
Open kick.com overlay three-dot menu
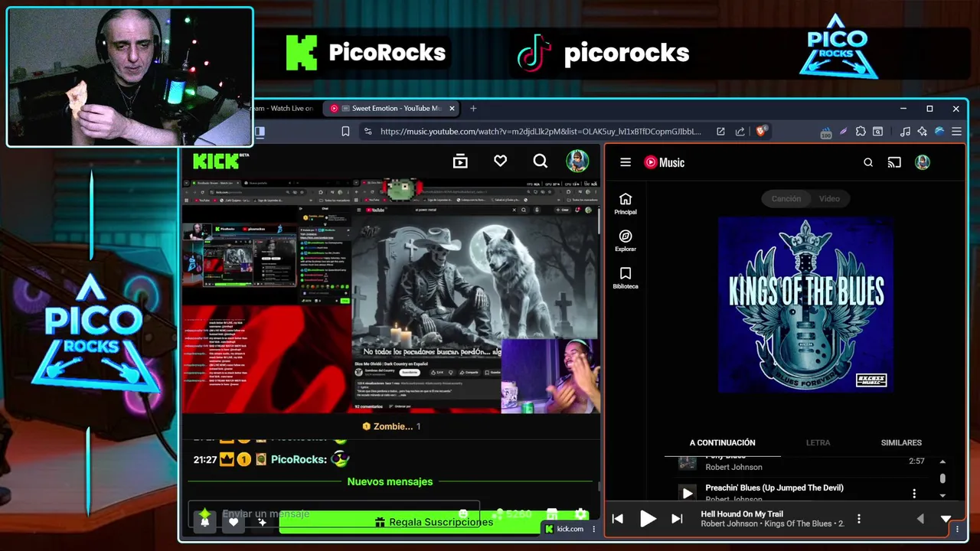point(594,529)
